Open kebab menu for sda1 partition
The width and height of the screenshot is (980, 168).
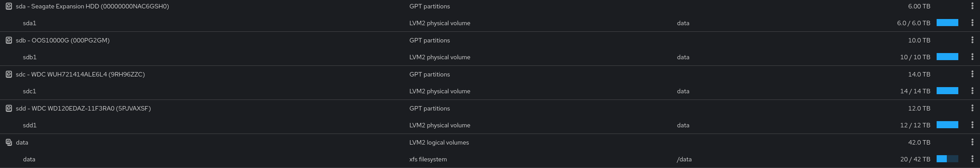972,23
